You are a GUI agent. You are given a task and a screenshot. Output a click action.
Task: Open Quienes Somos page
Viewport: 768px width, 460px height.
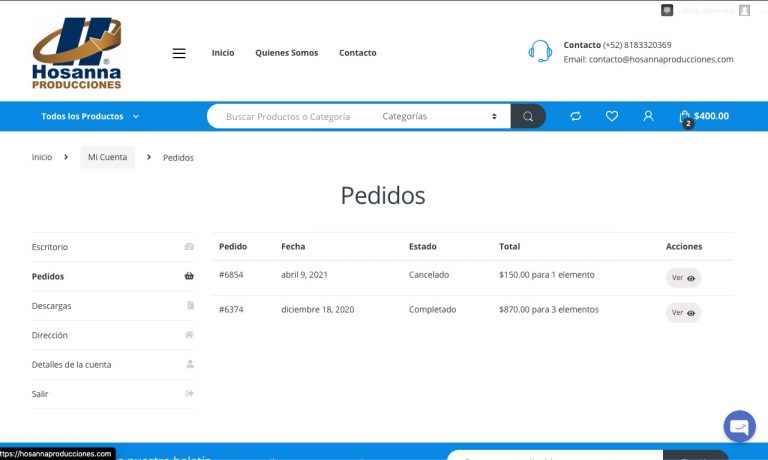click(286, 53)
